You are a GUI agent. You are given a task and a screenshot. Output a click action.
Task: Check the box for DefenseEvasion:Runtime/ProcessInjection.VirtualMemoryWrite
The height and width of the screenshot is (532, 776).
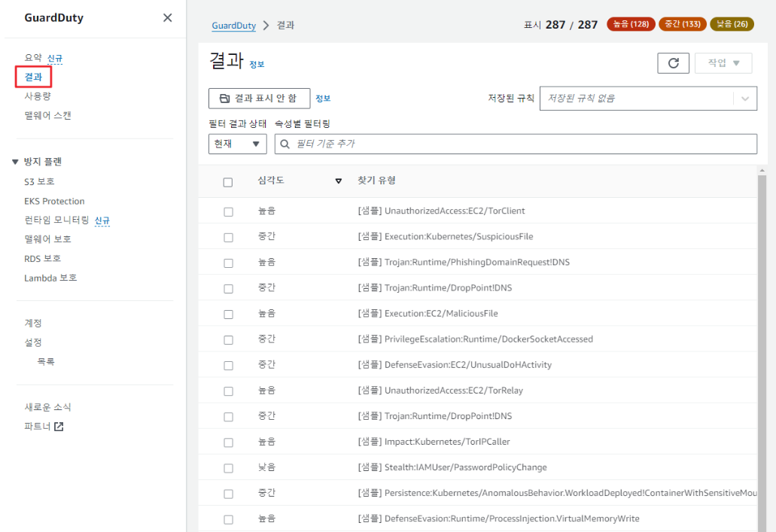click(x=228, y=520)
